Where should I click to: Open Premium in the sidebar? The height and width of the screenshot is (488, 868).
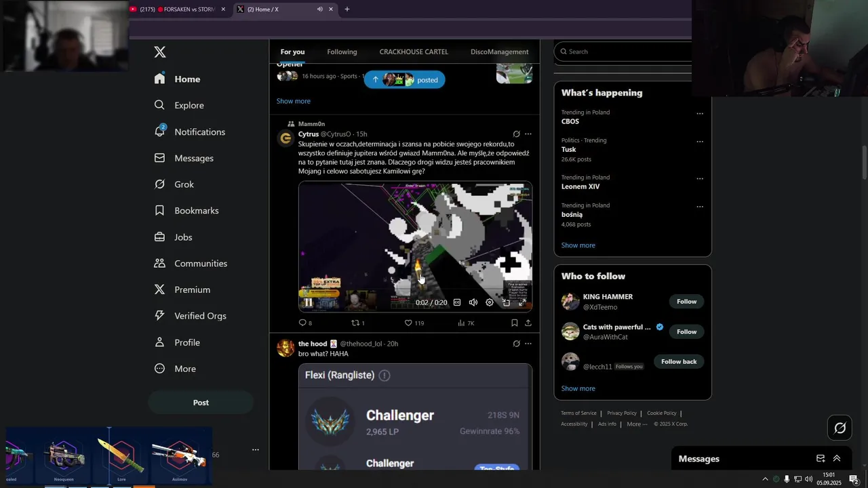[x=182, y=289]
